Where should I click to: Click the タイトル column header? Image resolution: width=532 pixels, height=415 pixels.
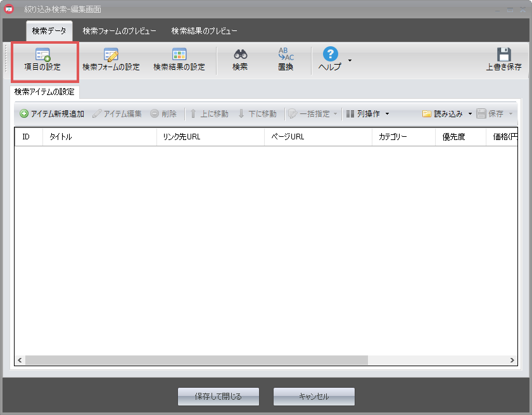(x=99, y=137)
